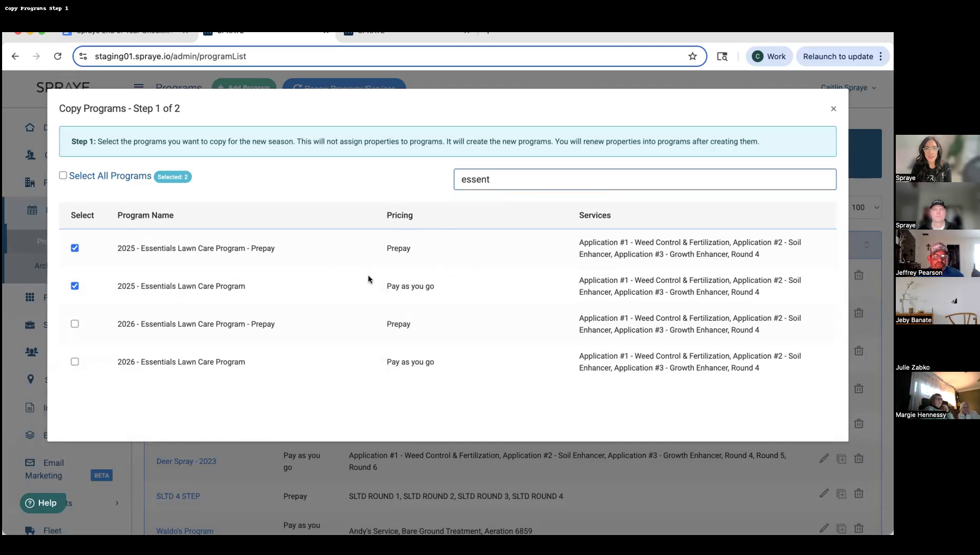
Task: Click the program search field containing 'essent'
Action: [645, 179]
